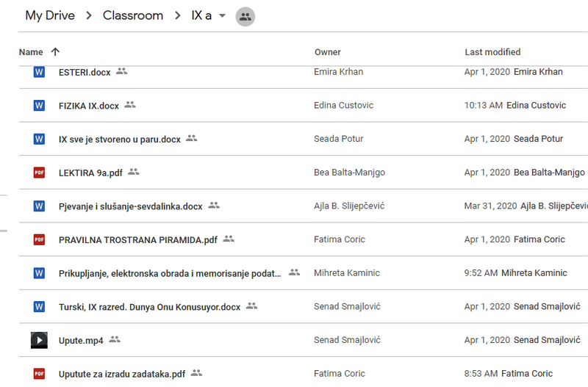This screenshot has width=588, height=387.
Task: Select the IX sve je stvoreno u paru.docx file
Action: coord(119,139)
